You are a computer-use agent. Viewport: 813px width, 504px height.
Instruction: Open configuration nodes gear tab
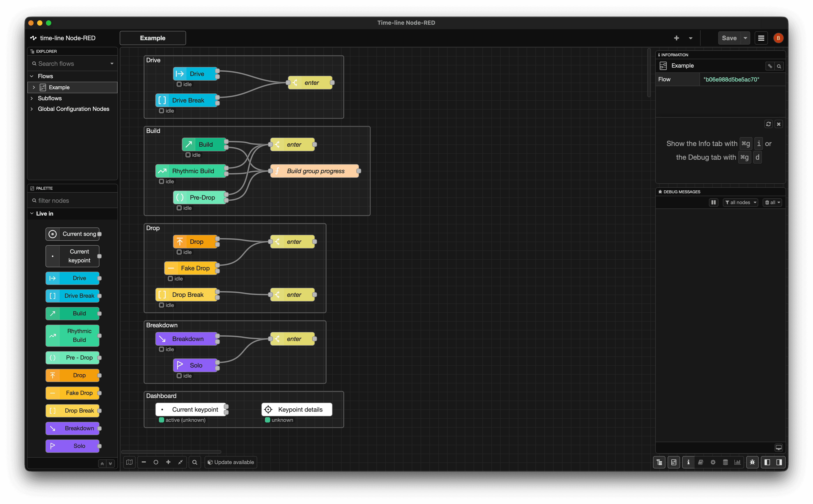point(713,462)
